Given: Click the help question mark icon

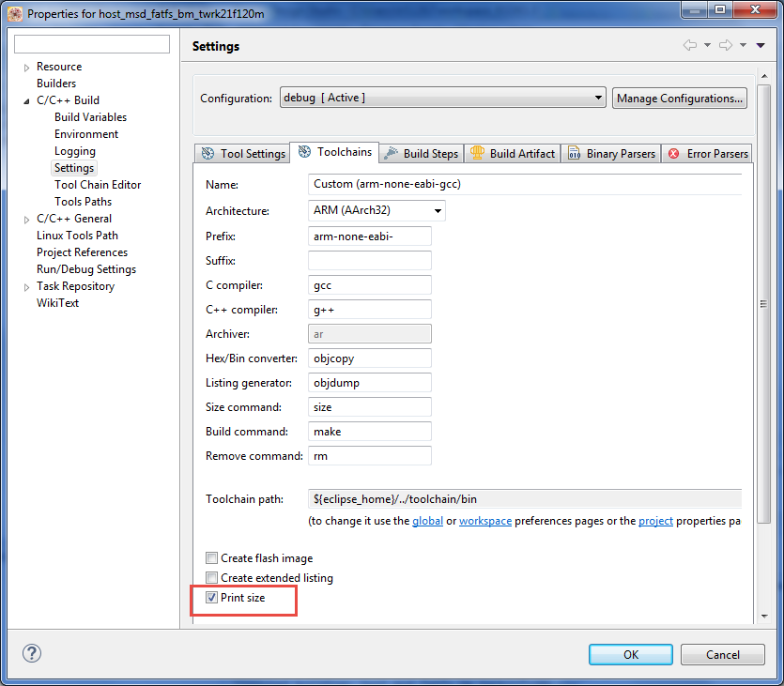Looking at the screenshot, I should point(32,653).
